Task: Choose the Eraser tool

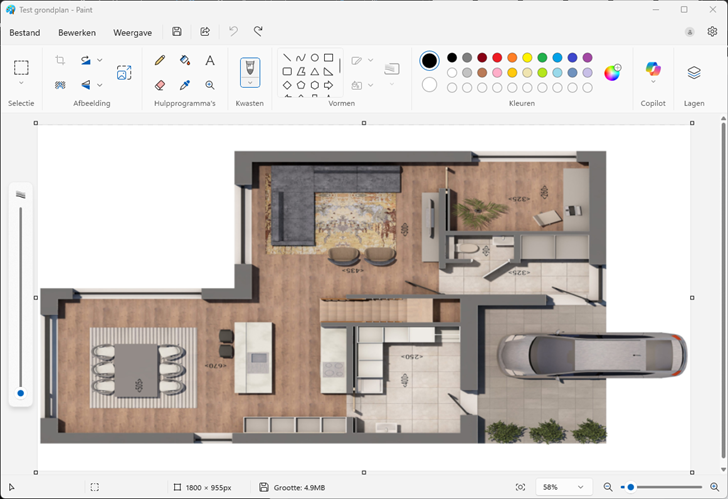Action: click(160, 85)
